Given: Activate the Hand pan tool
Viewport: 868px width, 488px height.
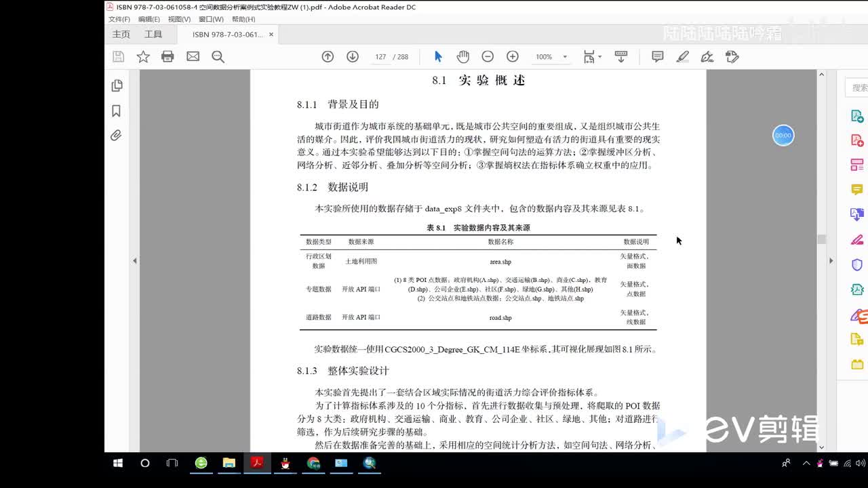Looking at the screenshot, I should click(462, 57).
